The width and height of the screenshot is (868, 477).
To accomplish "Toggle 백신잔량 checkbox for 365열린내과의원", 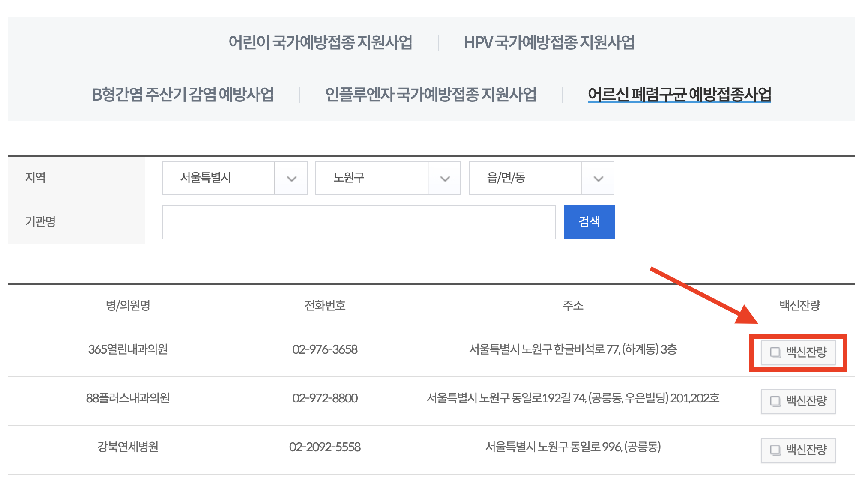I will coord(775,352).
